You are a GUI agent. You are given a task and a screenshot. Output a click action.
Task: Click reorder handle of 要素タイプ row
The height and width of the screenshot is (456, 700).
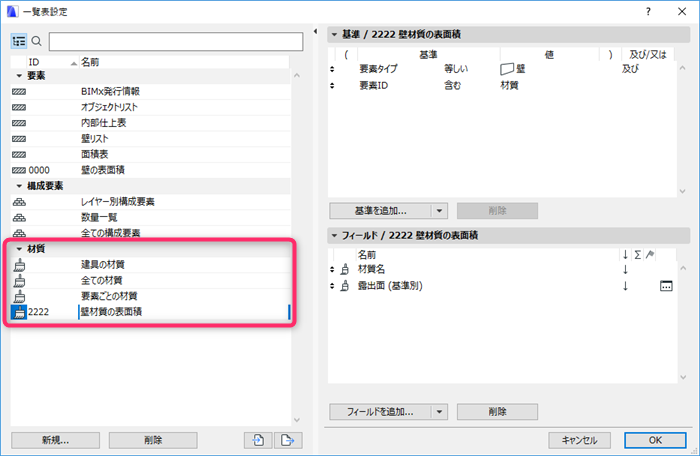pos(332,69)
